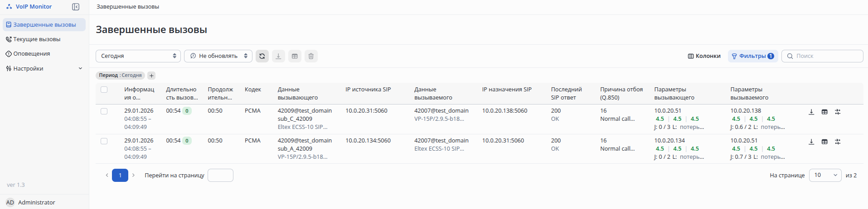The image size is (868, 209).
Task: Add a filter with the plus icon
Action: [x=151, y=76]
